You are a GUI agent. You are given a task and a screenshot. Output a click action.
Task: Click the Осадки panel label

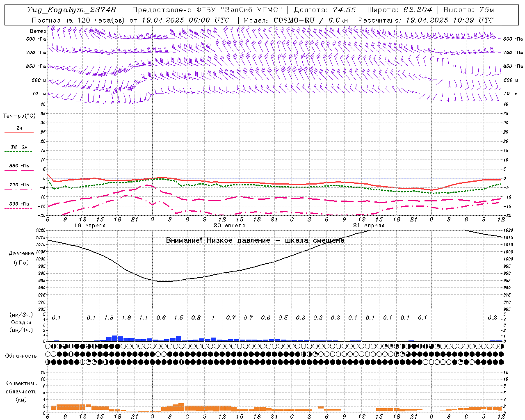pos(21,322)
